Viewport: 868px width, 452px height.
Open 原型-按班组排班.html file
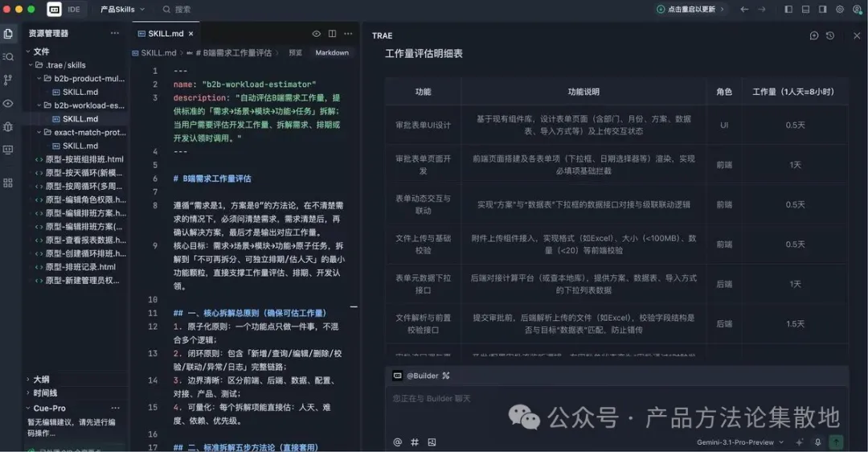(84, 159)
